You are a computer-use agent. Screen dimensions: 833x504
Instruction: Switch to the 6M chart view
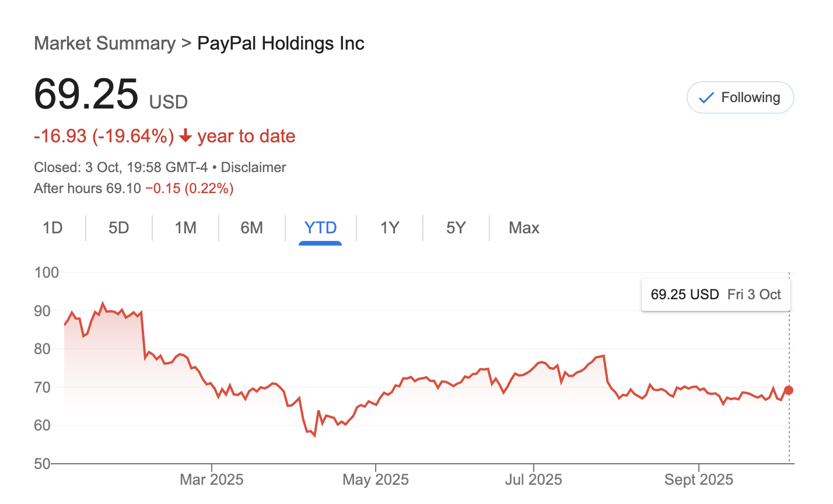[252, 228]
